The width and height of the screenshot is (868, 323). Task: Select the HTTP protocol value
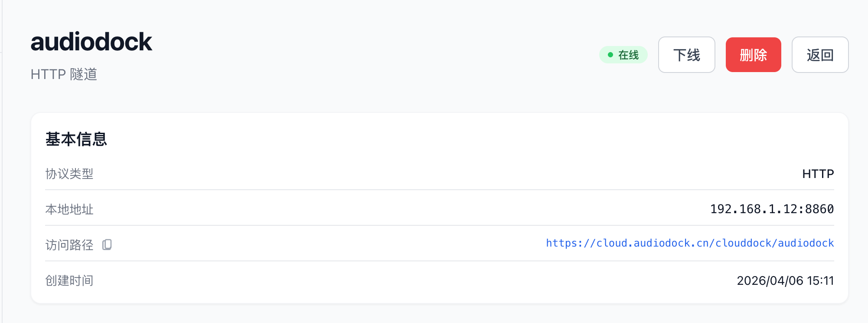[x=818, y=174]
